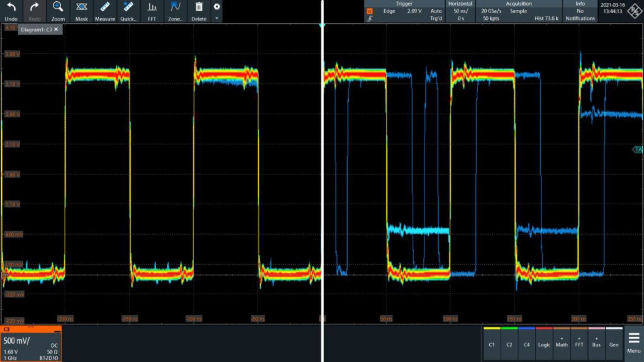Toggle channel C1 on
Viewport: 644px width, 362px height.
pos(492,344)
